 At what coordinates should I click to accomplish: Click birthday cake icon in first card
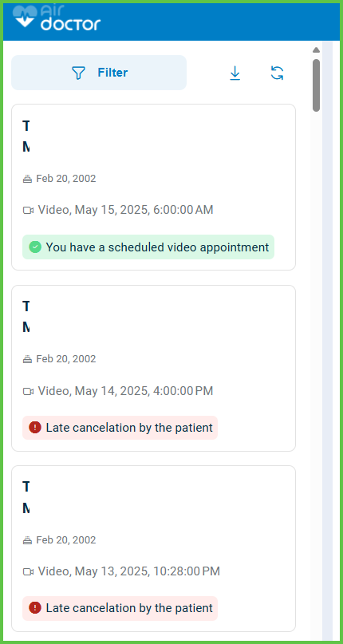28,179
